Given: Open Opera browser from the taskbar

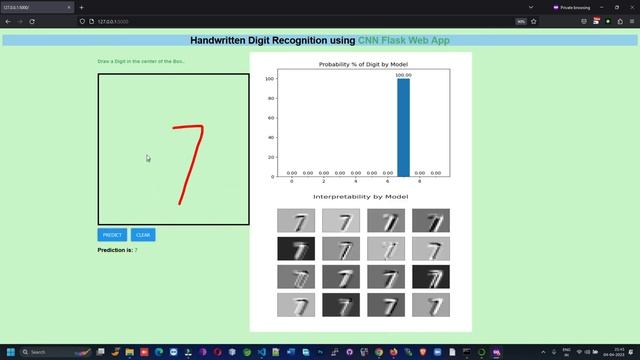Looking at the screenshot, I should click(x=217, y=352).
